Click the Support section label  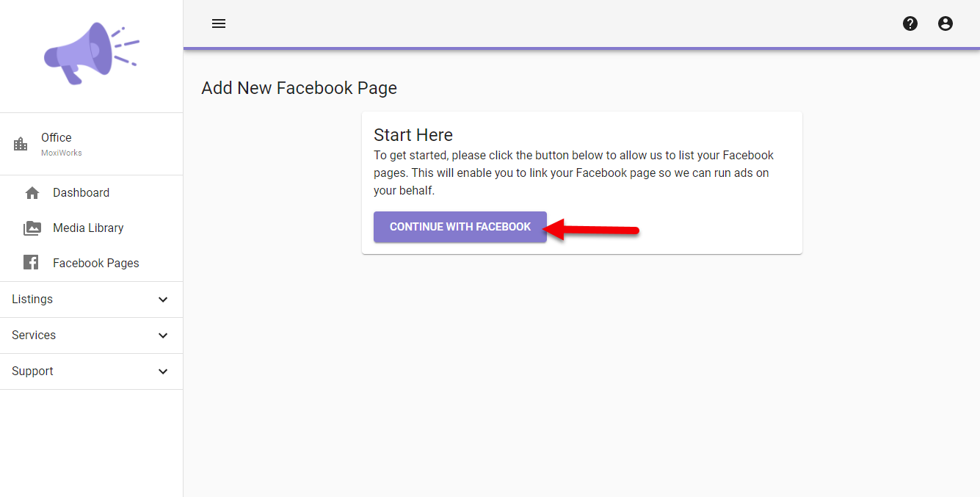pos(32,371)
